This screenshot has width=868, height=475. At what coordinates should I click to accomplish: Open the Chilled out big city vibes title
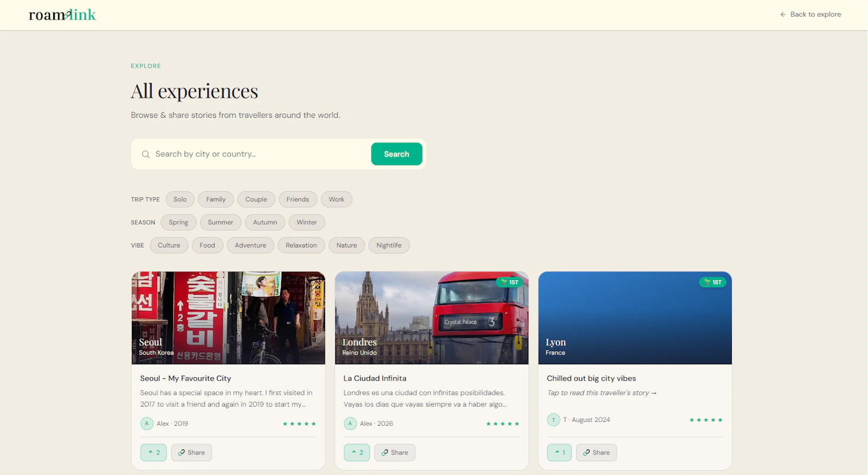[591, 378]
